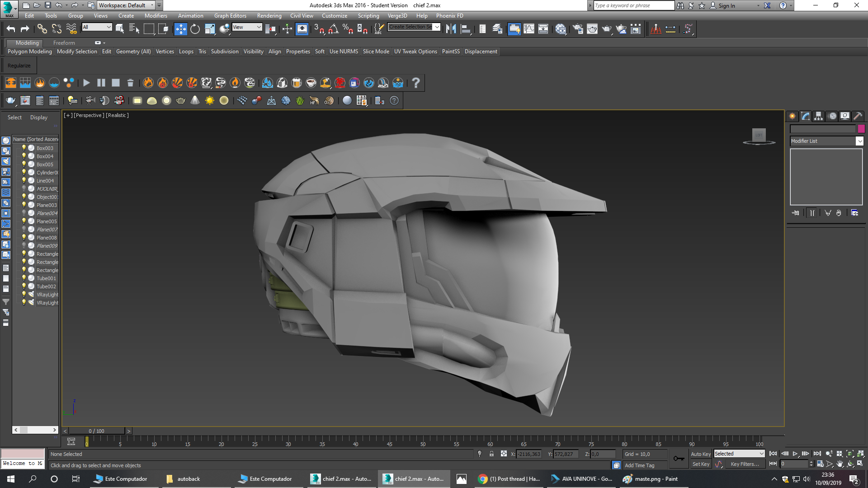Delete Phoenix FD cache trash icon
The width and height of the screenshot is (868, 488).
(130, 83)
